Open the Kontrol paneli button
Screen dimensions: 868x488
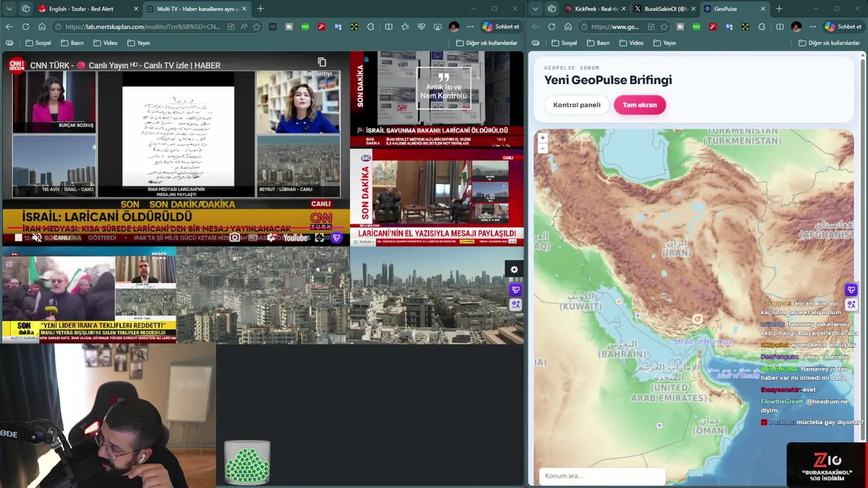click(x=576, y=105)
